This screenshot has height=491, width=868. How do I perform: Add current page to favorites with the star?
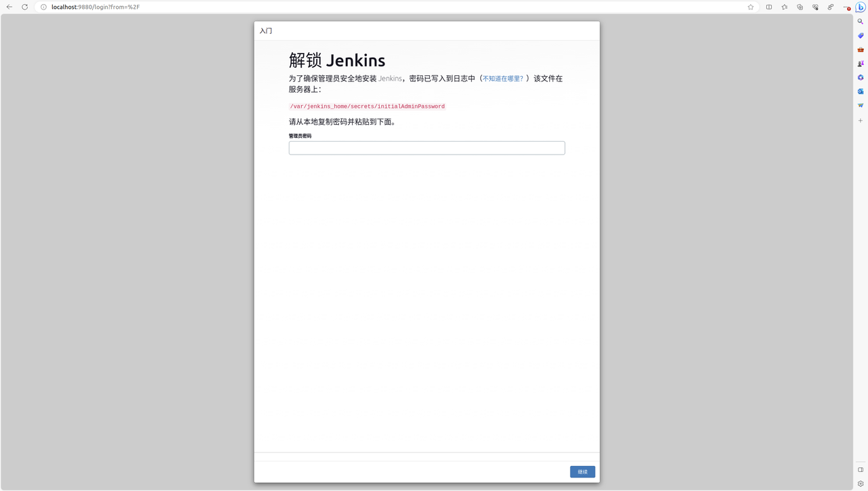click(x=750, y=7)
